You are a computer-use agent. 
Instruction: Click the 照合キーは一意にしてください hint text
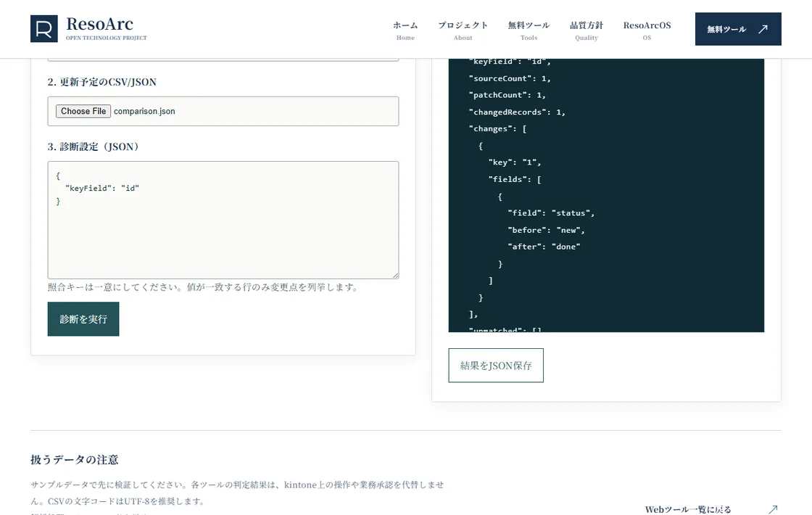(x=204, y=287)
